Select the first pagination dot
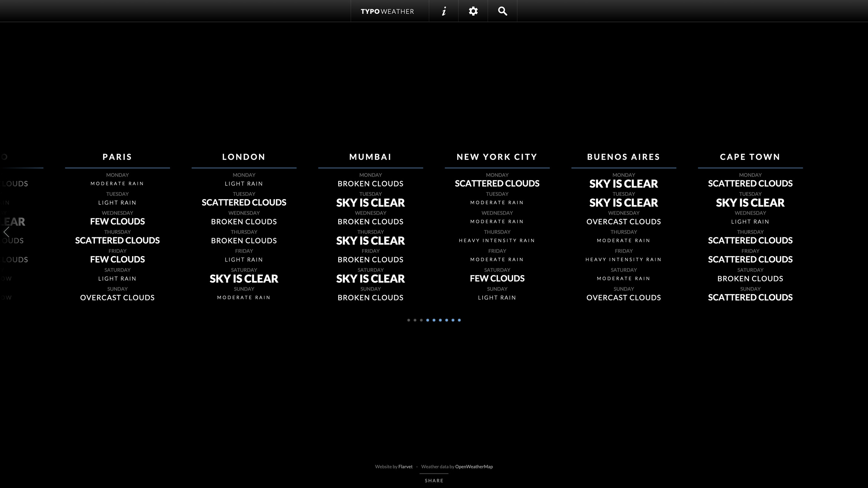The width and height of the screenshot is (868, 488). 409,320
